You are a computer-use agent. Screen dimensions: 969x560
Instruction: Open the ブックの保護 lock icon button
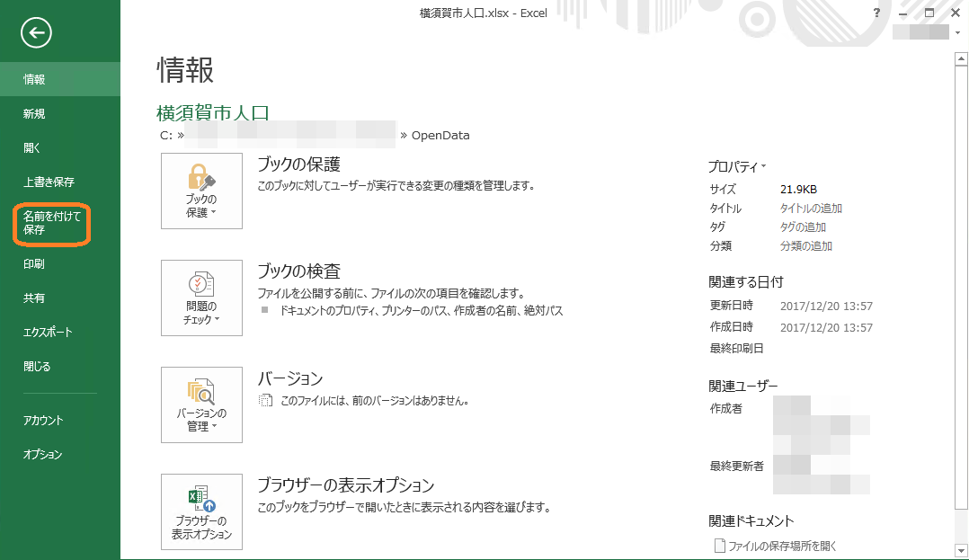pyautogui.click(x=201, y=191)
